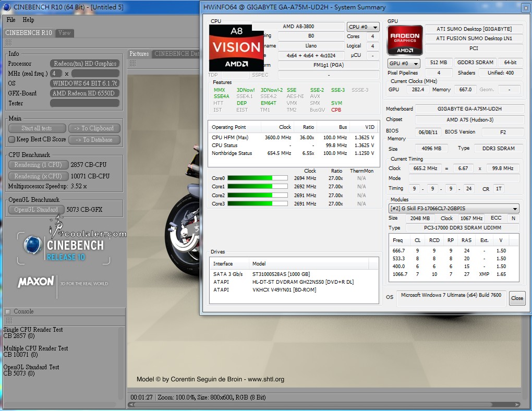Click the CPU HFM (Max) operating point row
532x411 pixels.
point(293,138)
